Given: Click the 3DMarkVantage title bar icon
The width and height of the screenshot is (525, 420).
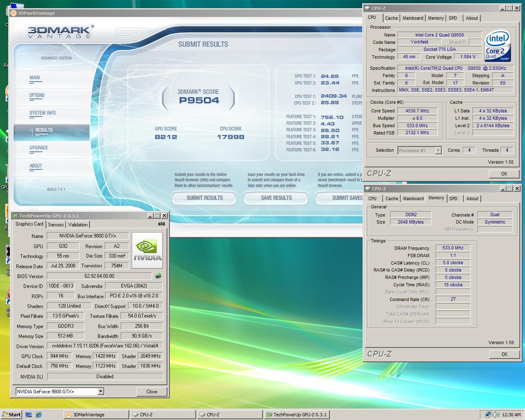Looking at the screenshot, I should tap(14, 13).
